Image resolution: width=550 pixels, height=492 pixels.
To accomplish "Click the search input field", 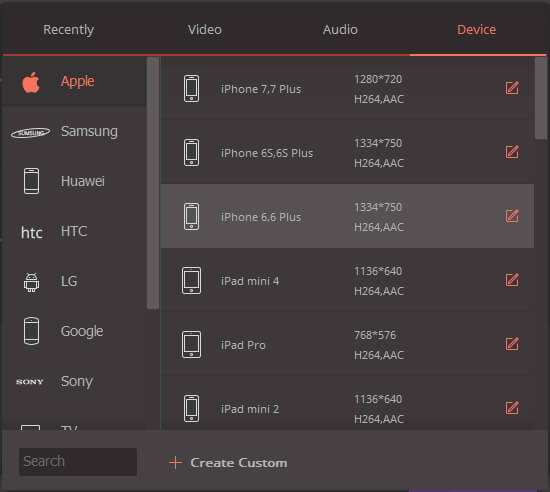I will coord(78,461).
